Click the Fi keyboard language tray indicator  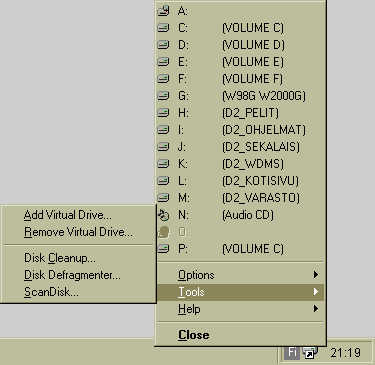(292, 353)
